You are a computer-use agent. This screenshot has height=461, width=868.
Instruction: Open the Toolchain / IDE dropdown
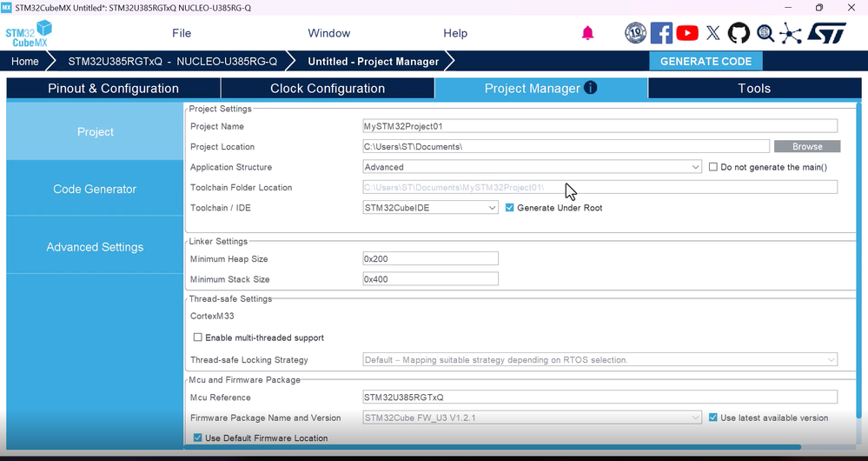pyautogui.click(x=430, y=208)
